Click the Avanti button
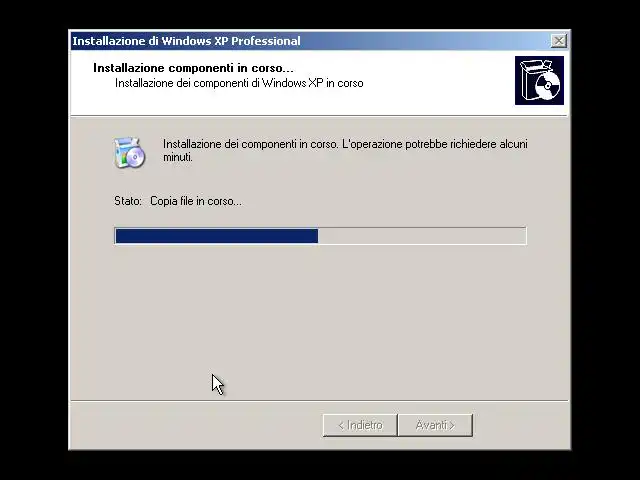This screenshot has width=640, height=480. 435,425
